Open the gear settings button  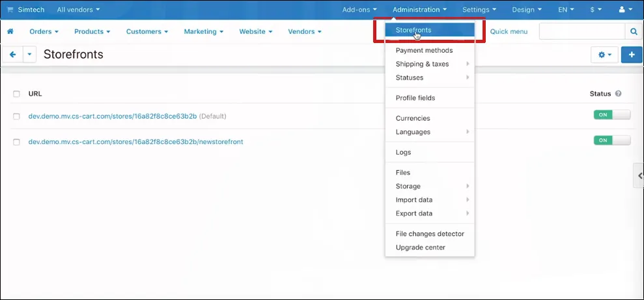[x=604, y=55]
